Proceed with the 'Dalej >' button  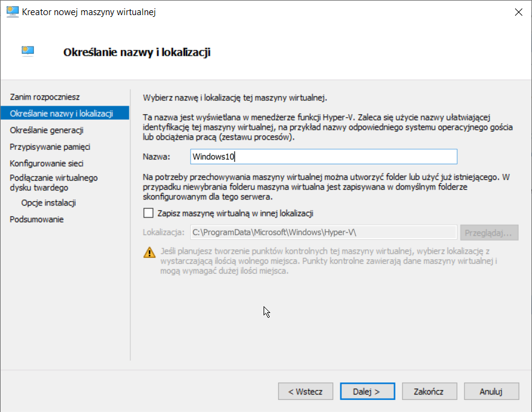pos(366,391)
